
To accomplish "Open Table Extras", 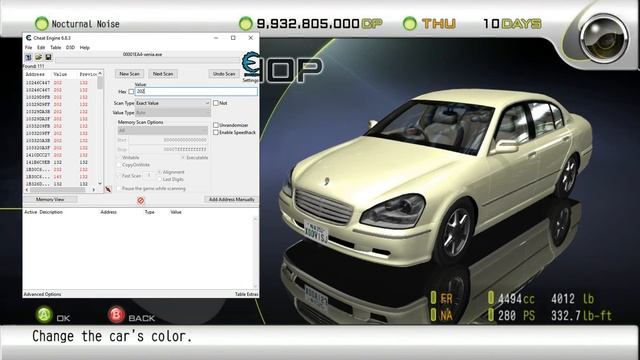I will [x=247, y=294].
